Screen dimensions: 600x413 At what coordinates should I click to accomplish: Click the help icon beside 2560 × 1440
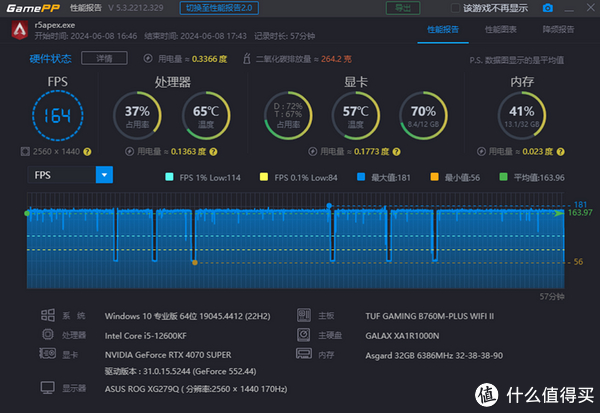87,152
